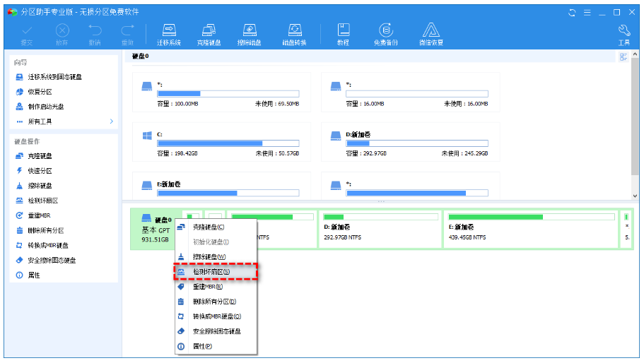The image size is (644, 363).
Task: Click the partition list scroll down arrow
Action: click(x=635, y=196)
